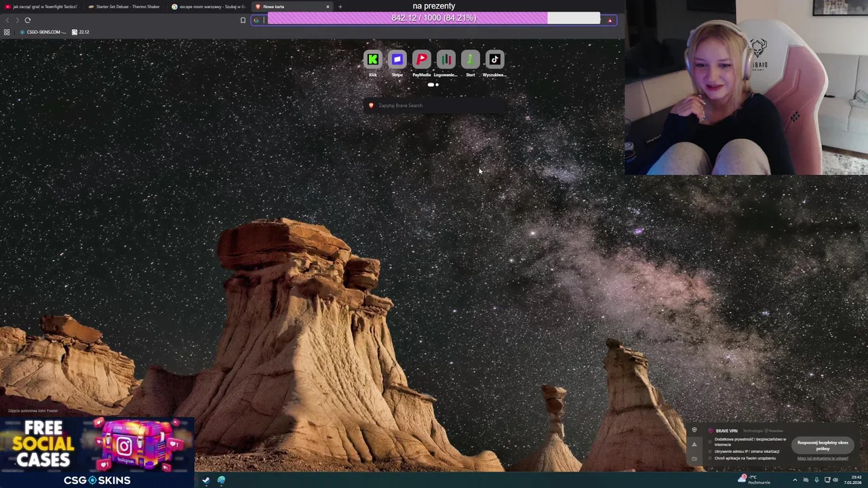Click the address bar with Google icon
Image resolution: width=868 pixels, height=488 pixels.
[x=434, y=20]
